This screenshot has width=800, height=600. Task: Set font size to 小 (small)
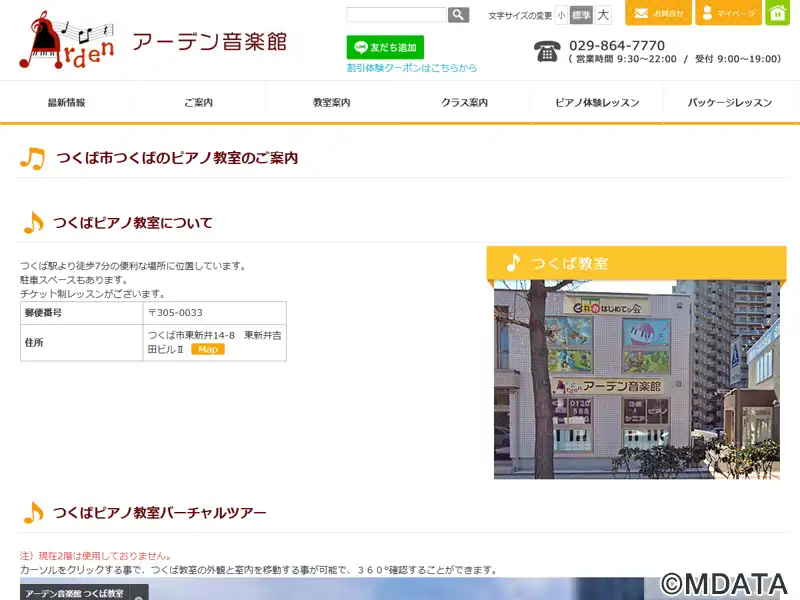click(561, 15)
